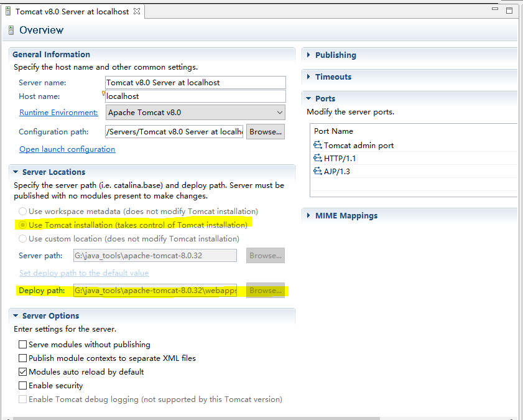Click the Server path text field

tap(155, 256)
